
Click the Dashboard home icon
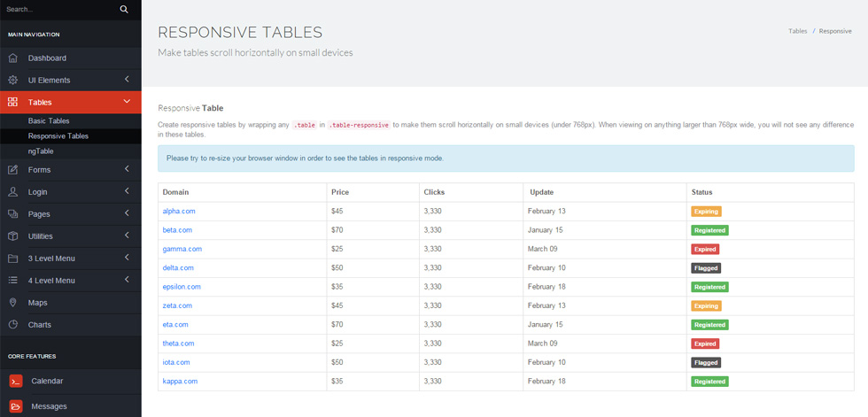tap(12, 58)
